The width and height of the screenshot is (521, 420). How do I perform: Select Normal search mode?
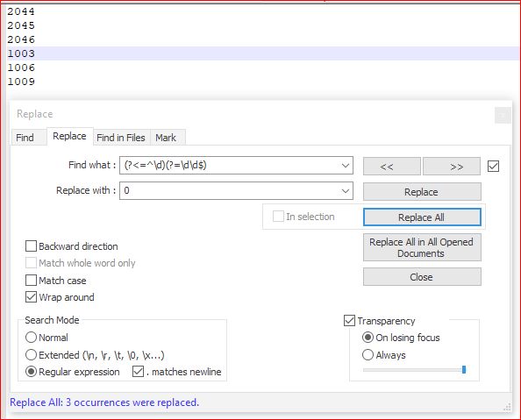(x=31, y=338)
